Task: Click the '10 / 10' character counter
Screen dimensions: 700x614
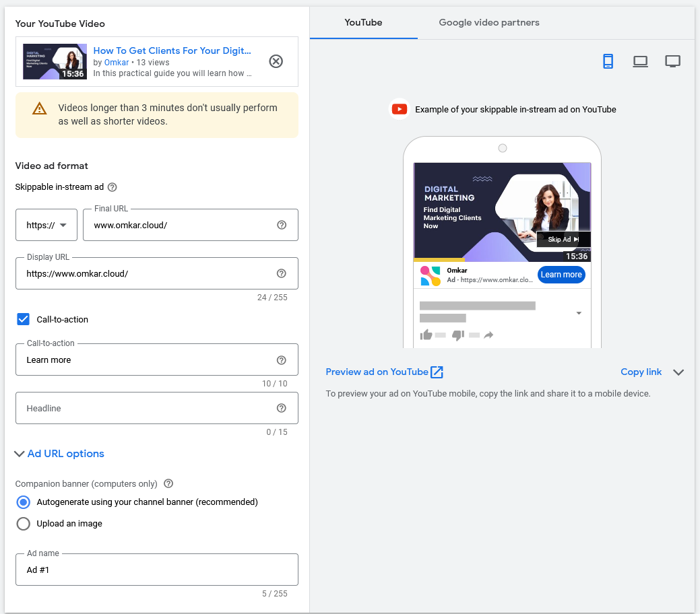Action: [275, 383]
